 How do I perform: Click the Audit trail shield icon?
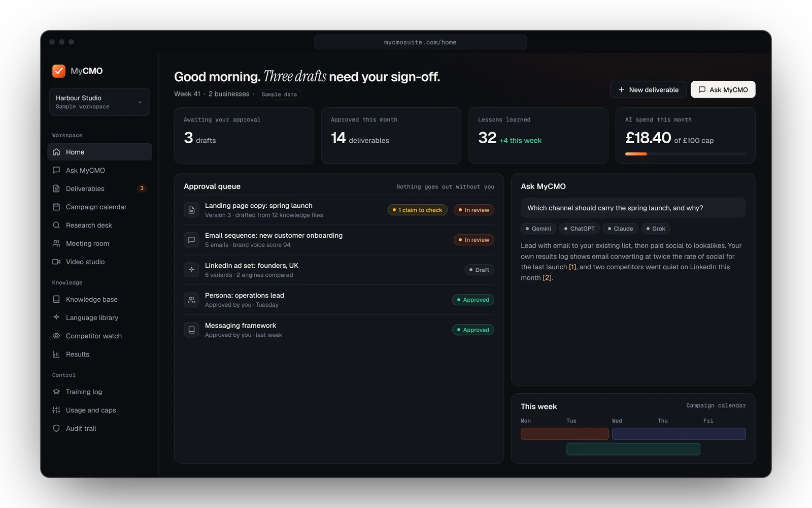[56, 428]
